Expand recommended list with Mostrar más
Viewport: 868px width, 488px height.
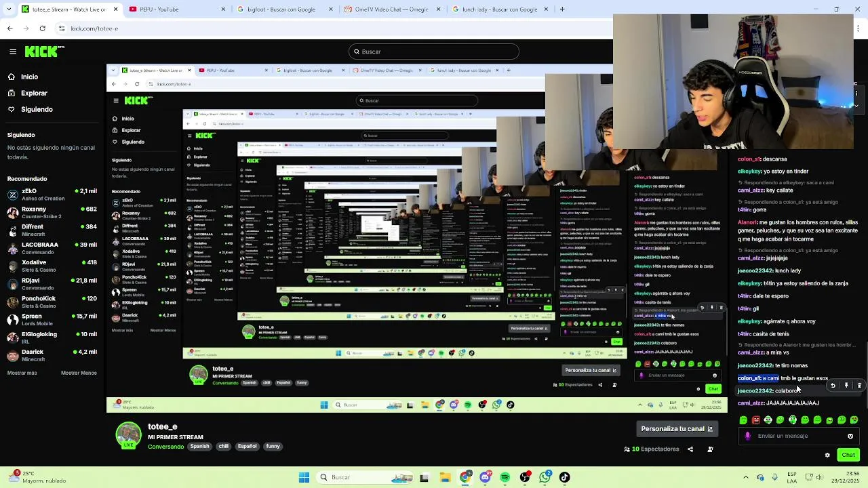click(22, 373)
